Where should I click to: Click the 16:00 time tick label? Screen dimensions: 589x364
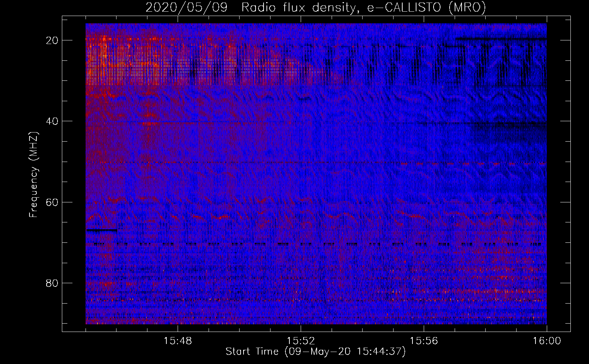click(547, 341)
